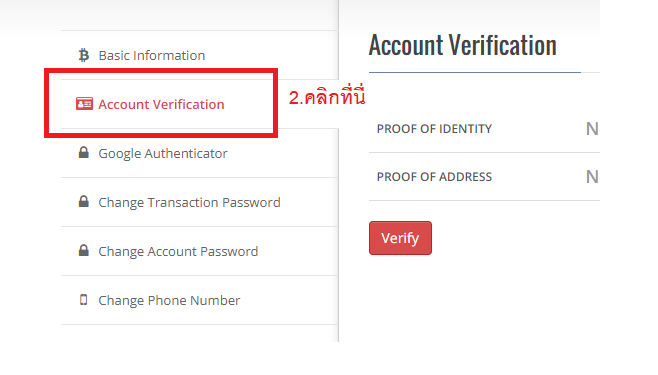Click the red highlight box border
Viewport: 658px width, 375px height.
pos(161,70)
